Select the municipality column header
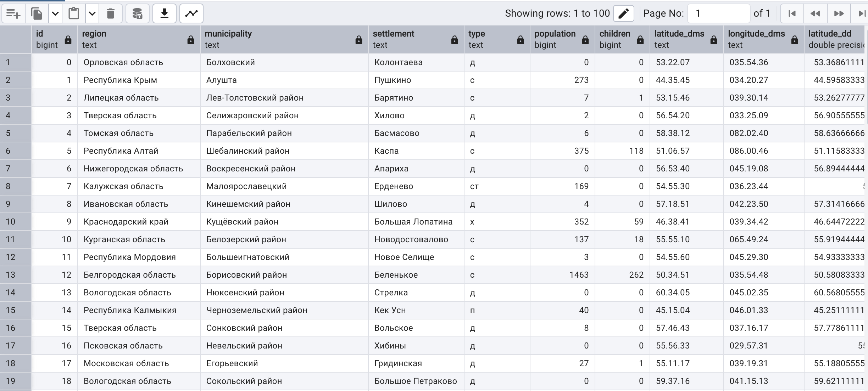The height and width of the screenshot is (391, 868). pyautogui.click(x=284, y=39)
